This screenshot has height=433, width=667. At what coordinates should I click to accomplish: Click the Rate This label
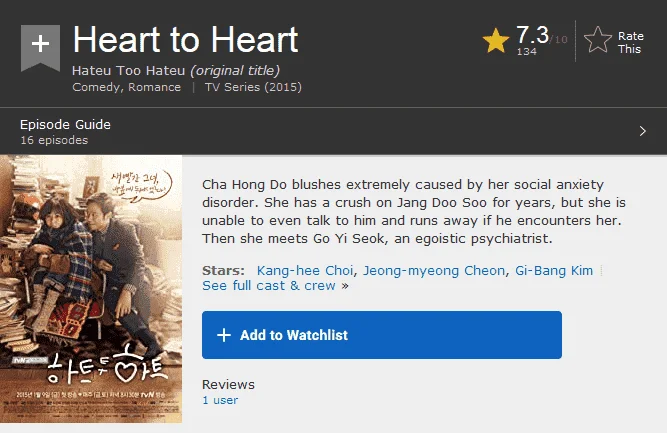pyautogui.click(x=630, y=43)
